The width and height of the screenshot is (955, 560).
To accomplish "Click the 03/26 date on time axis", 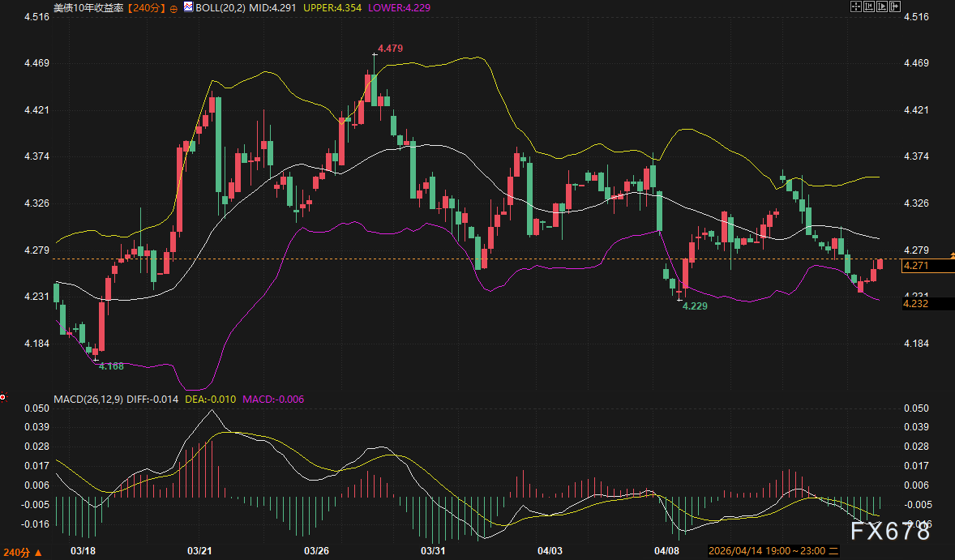I will (x=315, y=550).
